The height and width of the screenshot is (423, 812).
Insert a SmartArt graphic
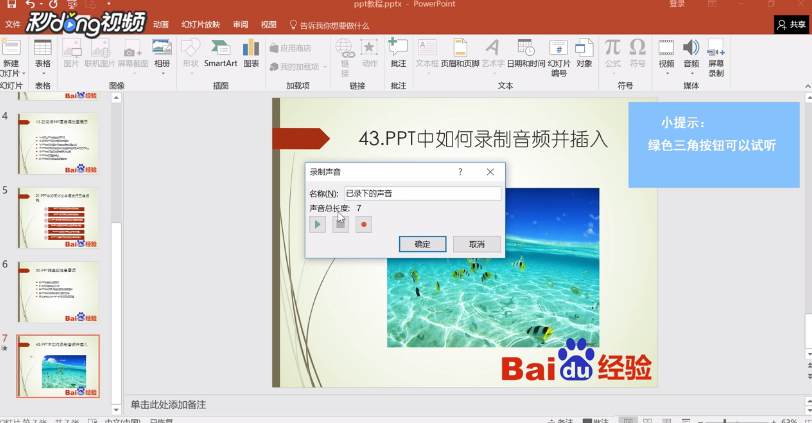pyautogui.click(x=221, y=53)
